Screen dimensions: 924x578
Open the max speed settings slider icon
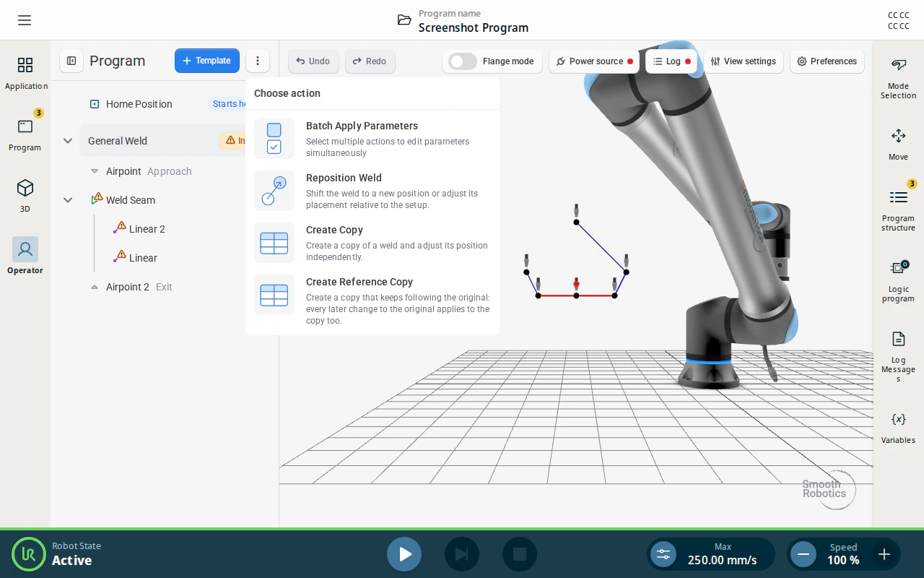click(663, 554)
